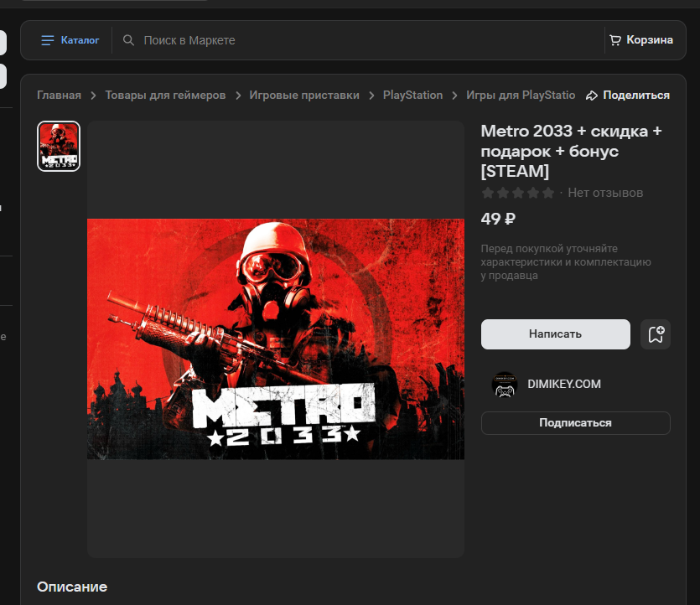This screenshot has width=700, height=605.
Task: Click the search magnifier icon
Action: click(128, 40)
